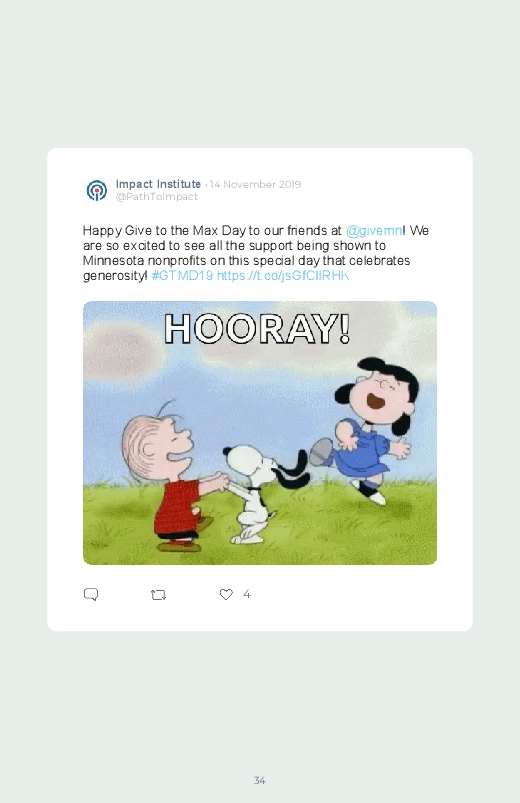520x803 pixels.
Task: Click Linus in the red shirt
Action: (x=172, y=479)
